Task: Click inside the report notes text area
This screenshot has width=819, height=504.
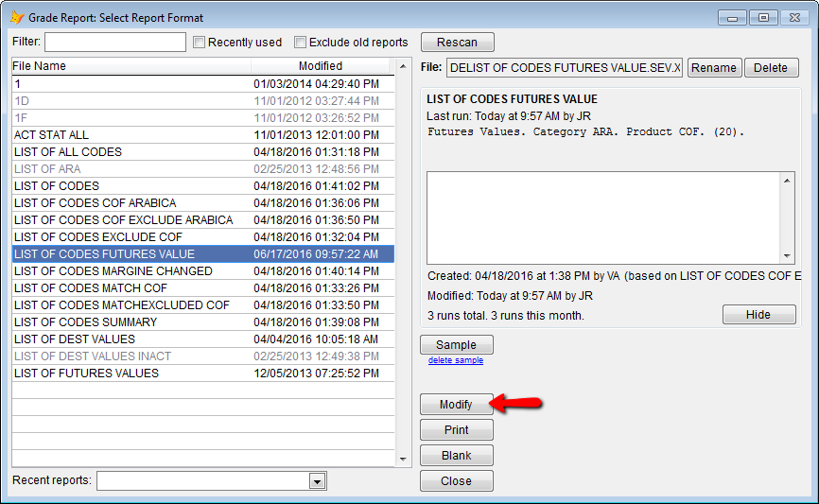Action: point(603,217)
